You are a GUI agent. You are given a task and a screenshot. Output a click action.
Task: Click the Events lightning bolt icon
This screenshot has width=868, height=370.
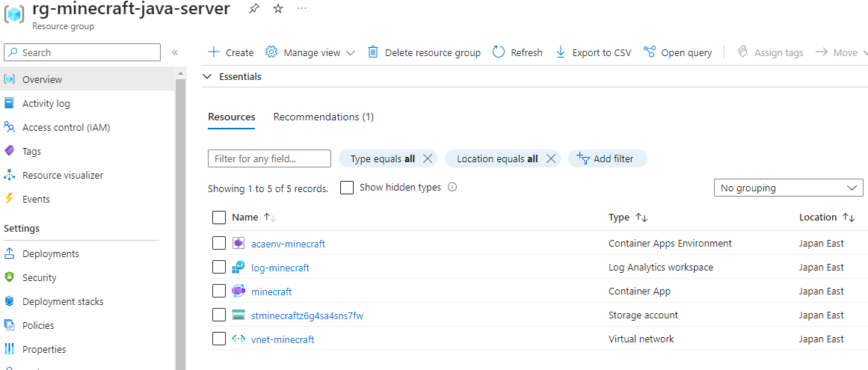[10, 199]
